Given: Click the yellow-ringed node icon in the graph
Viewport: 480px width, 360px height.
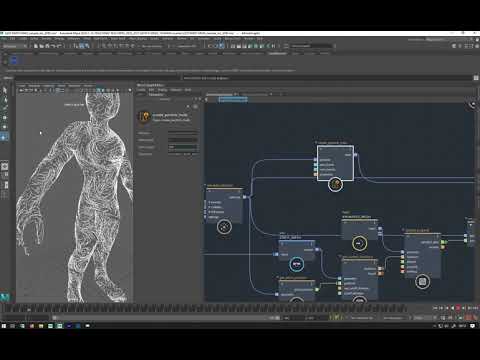Looking at the screenshot, I should (359, 243).
